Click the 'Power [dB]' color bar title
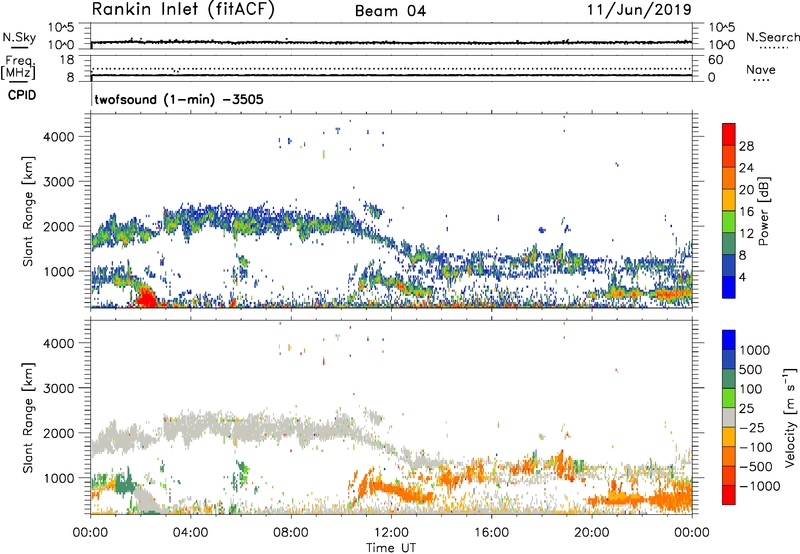This screenshot has height=554, width=800. [763, 211]
